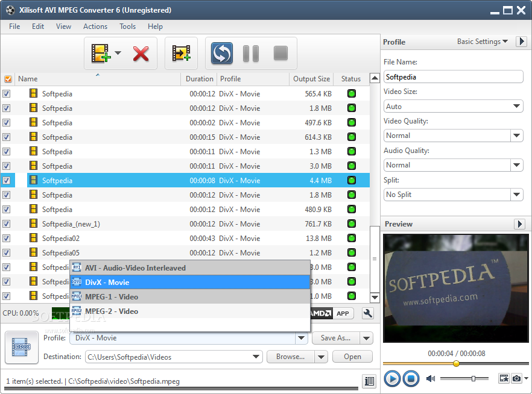Uncheck the selected 00:00:08 Softpedia row

tap(7, 181)
